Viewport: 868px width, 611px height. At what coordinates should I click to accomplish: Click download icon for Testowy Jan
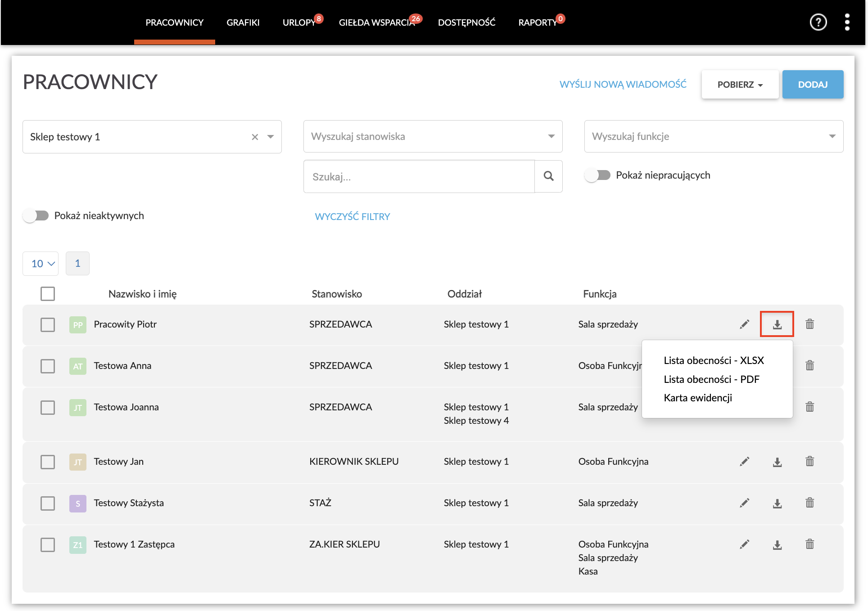pyautogui.click(x=777, y=462)
